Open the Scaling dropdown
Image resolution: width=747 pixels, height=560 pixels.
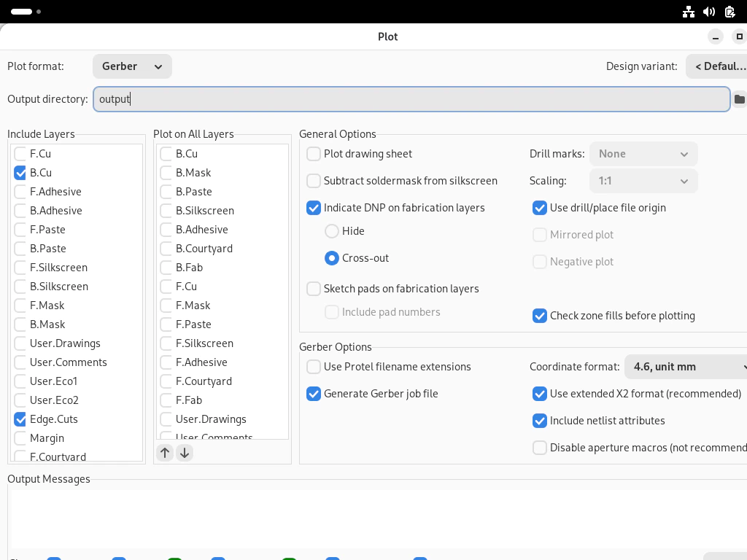coord(643,181)
